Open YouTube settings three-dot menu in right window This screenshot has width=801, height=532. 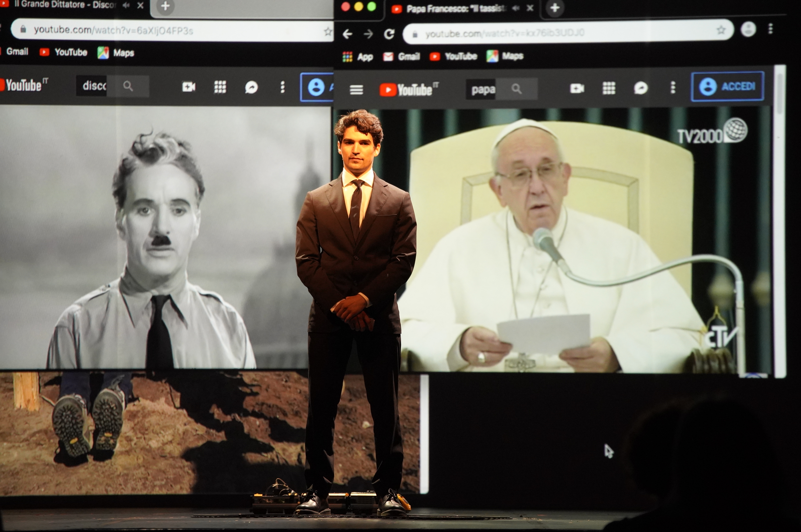pos(673,88)
